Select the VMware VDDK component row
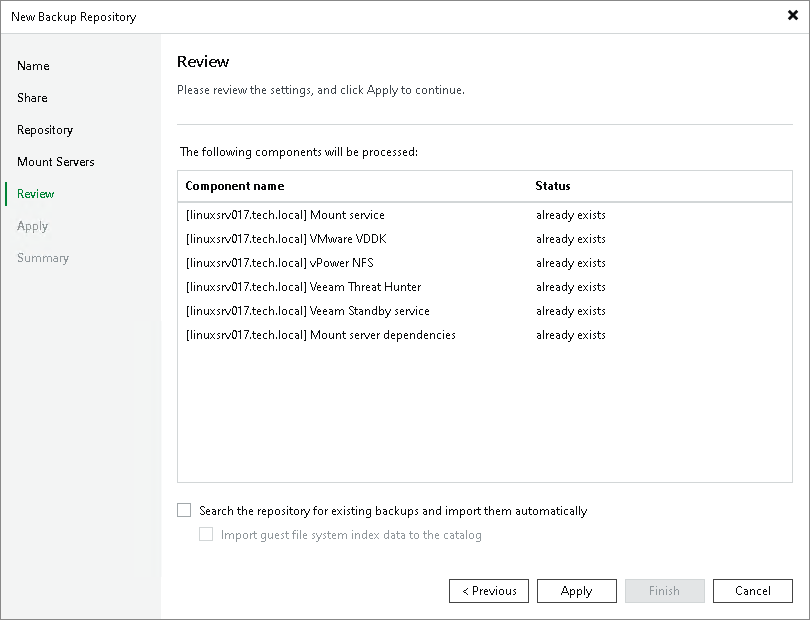 point(485,239)
